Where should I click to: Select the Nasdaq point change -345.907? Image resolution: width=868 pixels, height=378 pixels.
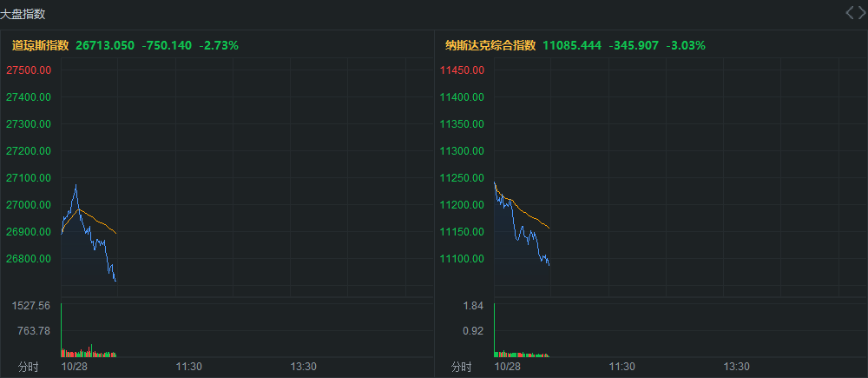[x=634, y=45]
